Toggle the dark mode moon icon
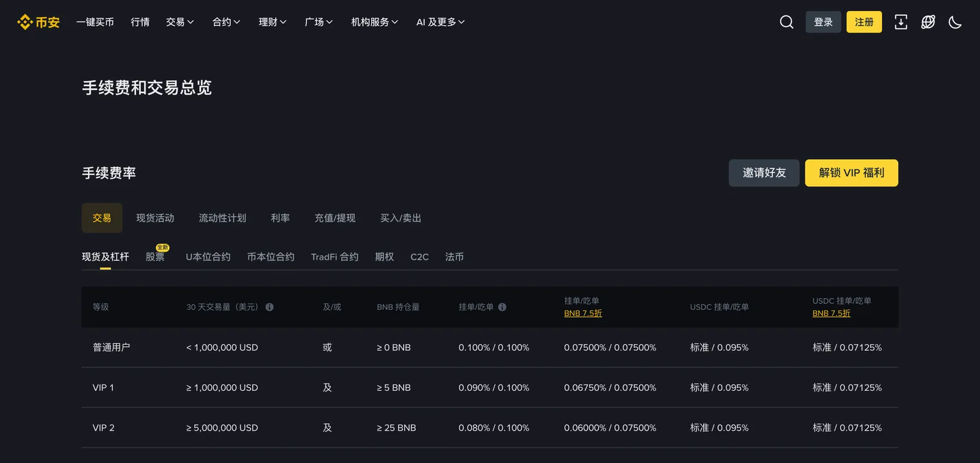 point(955,22)
